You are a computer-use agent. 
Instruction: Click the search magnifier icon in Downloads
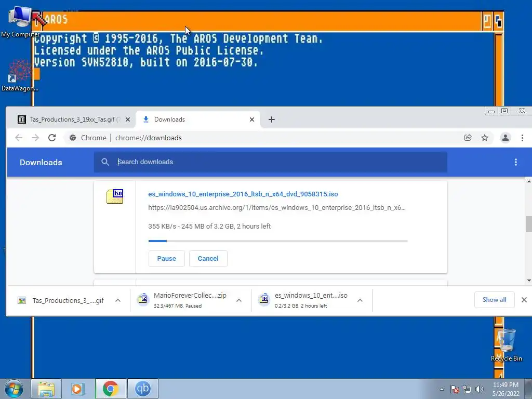(105, 162)
